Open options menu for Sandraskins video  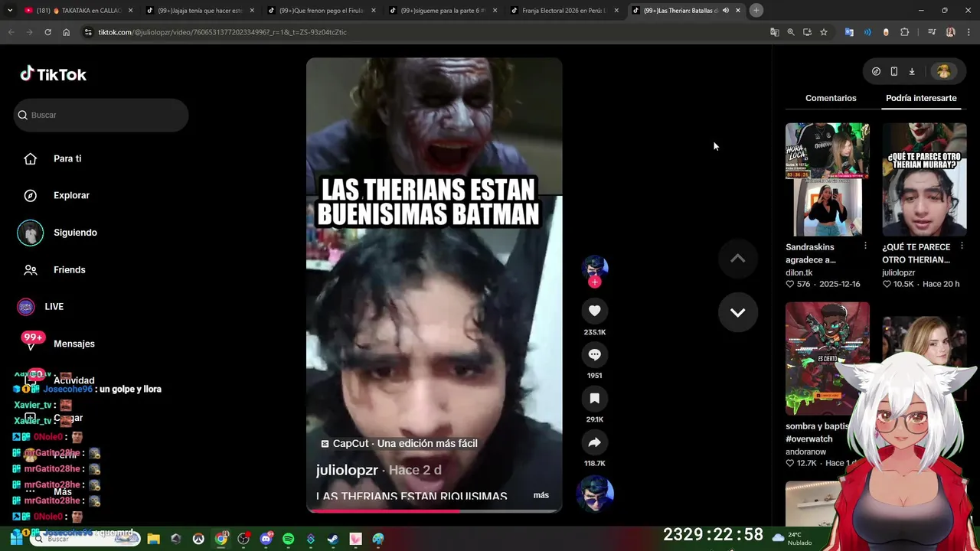[865, 246]
